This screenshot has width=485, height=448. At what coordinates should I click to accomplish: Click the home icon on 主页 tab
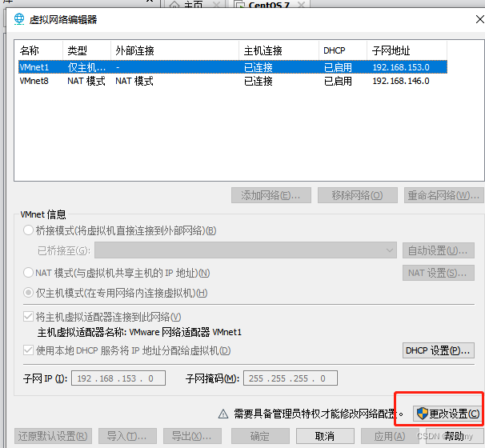174,5
